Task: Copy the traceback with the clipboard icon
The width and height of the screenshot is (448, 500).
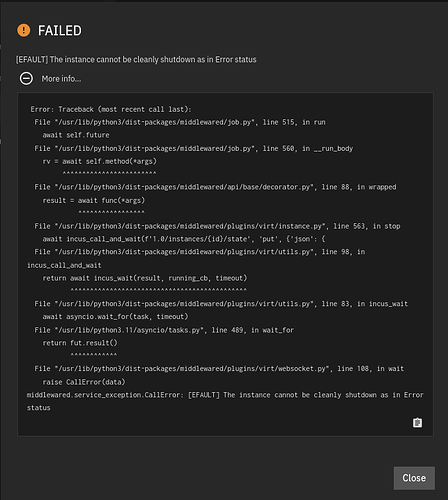Action: click(417, 422)
